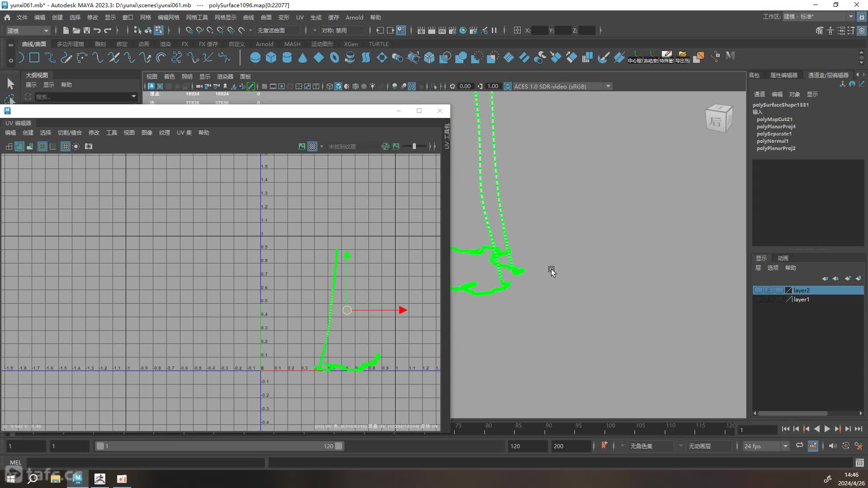Select the Pencil curve tool

pos(66,57)
